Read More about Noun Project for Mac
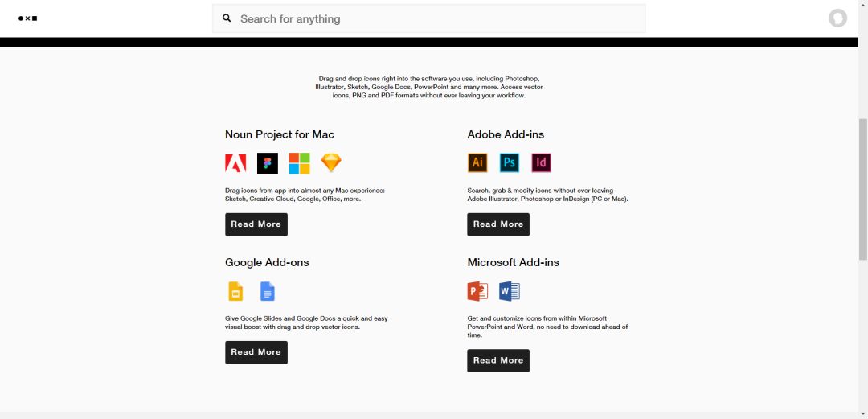Image resolution: width=868 pixels, height=419 pixels. 256,224
